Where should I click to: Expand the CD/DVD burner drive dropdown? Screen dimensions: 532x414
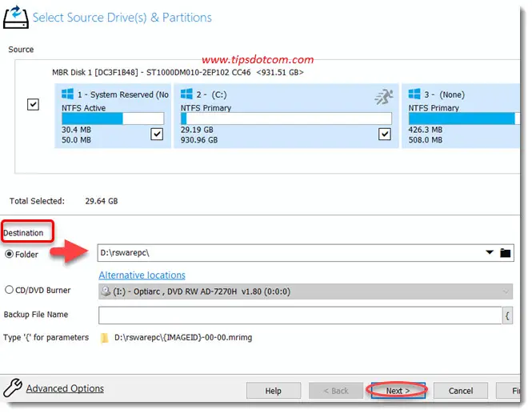tap(506, 291)
